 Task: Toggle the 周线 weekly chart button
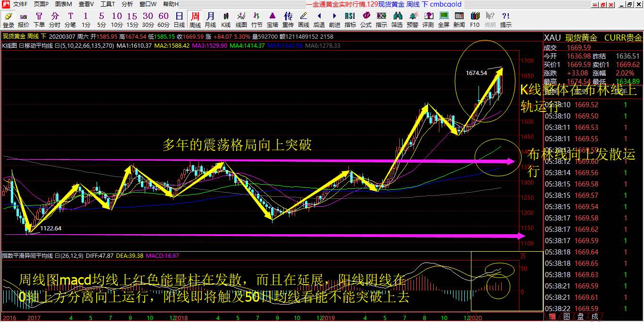pos(195,20)
